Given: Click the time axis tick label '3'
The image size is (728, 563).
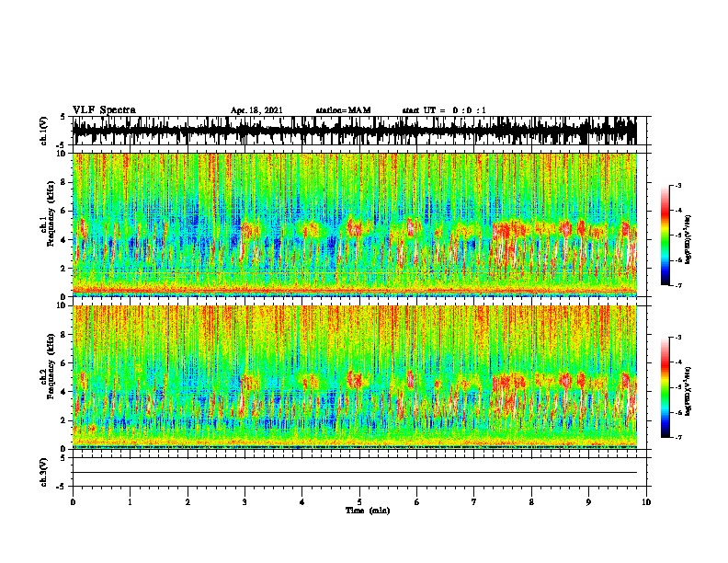Looking at the screenshot, I should pyautogui.click(x=245, y=502).
